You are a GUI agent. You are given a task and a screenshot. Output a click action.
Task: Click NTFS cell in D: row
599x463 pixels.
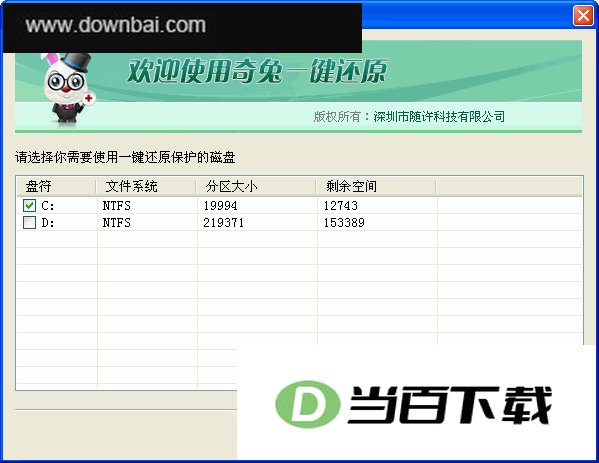117,223
